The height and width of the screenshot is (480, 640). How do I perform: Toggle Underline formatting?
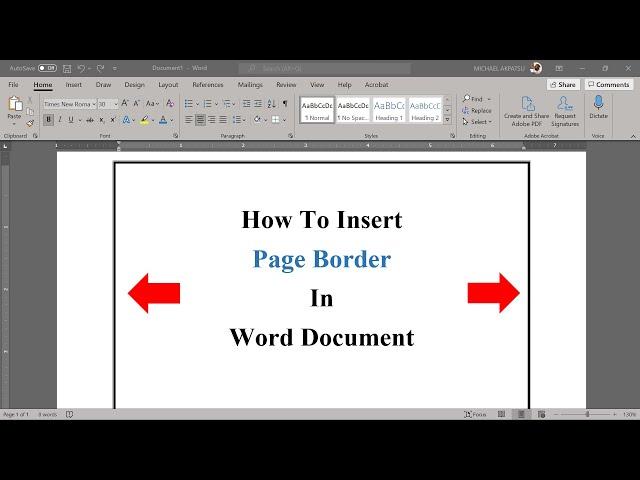(71, 120)
